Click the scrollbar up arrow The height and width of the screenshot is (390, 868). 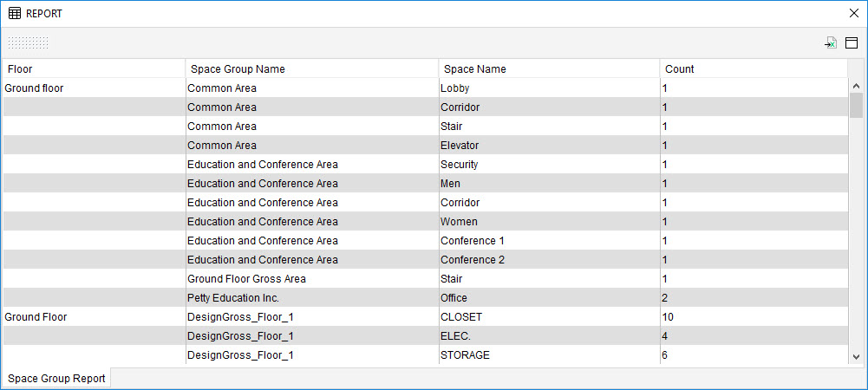[856, 87]
